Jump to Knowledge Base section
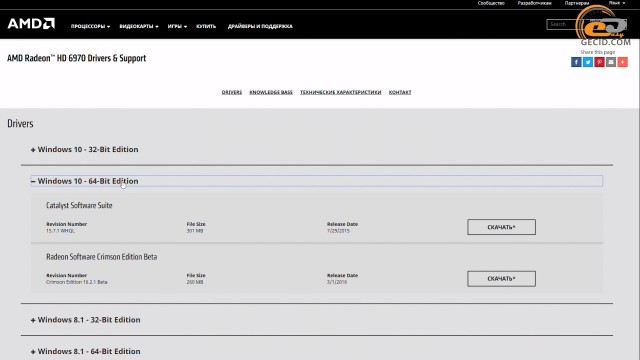The image size is (640, 360). pyautogui.click(x=271, y=92)
